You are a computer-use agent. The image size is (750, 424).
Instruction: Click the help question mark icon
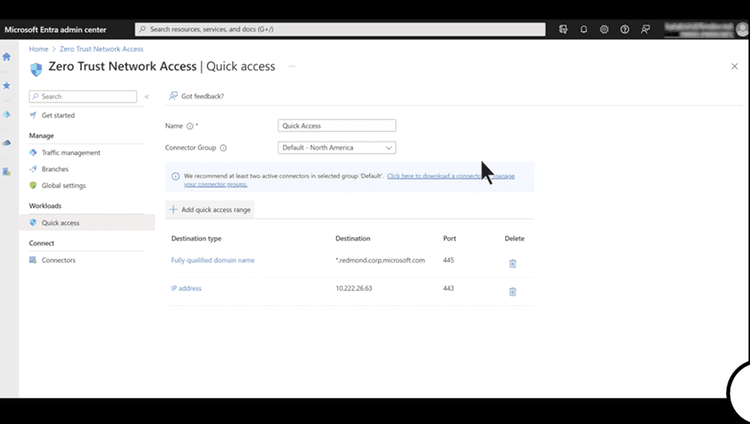[625, 30]
